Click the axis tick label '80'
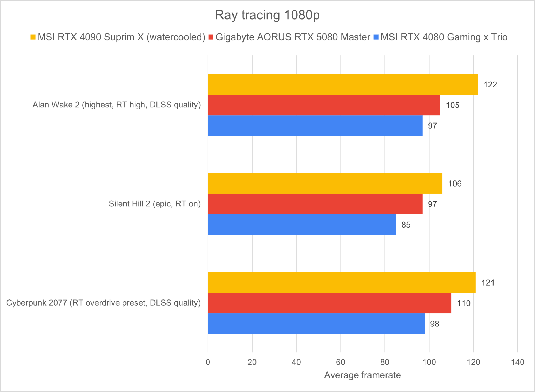535x392 pixels. pyautogui.click(x=385, y=362)
